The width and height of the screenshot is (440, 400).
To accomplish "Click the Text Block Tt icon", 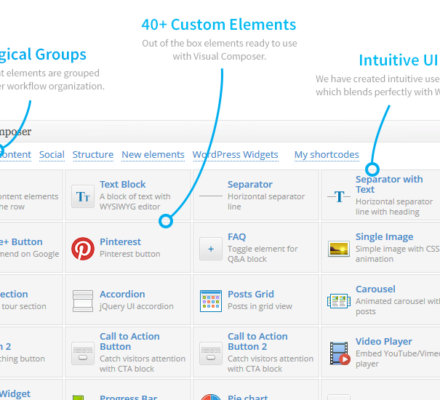I will (x=83, y=197).
